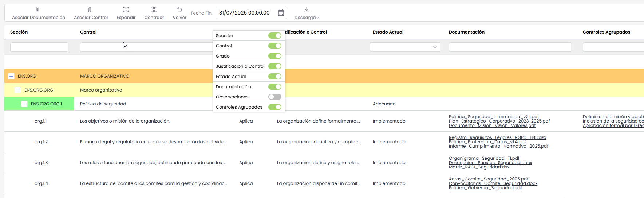Click the Asociar Control paperclip icon
Screen dimensions: 644x198
click(90, 10)
